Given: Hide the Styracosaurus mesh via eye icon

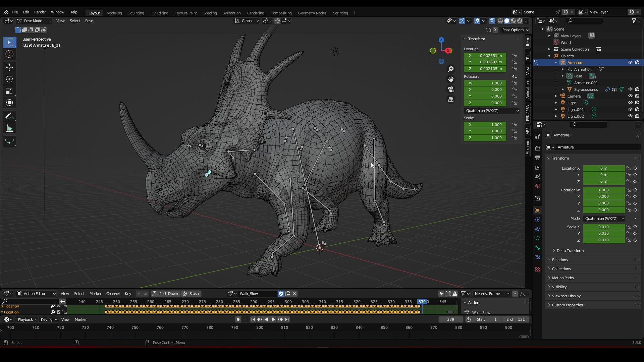Looking at the screenshot, I should pos(630,89).
